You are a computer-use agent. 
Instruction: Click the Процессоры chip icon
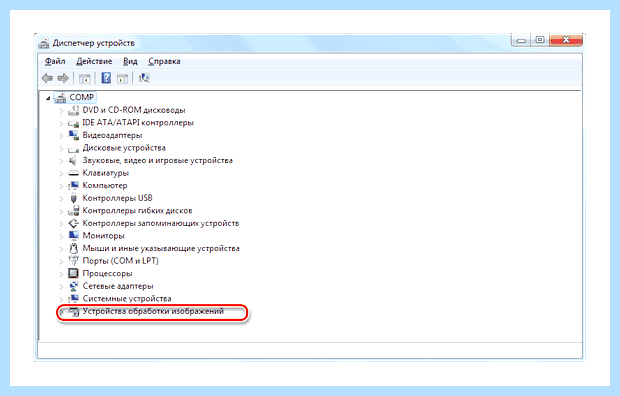point(74,273)
